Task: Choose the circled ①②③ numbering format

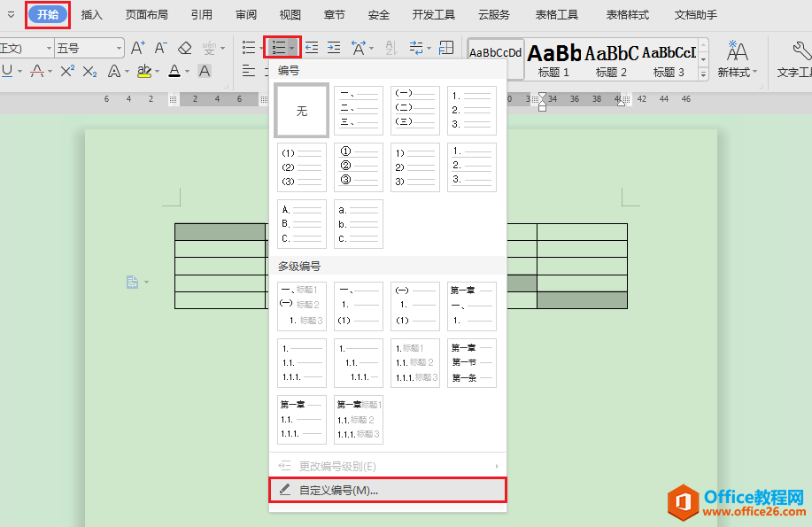Action: (359, 167)
